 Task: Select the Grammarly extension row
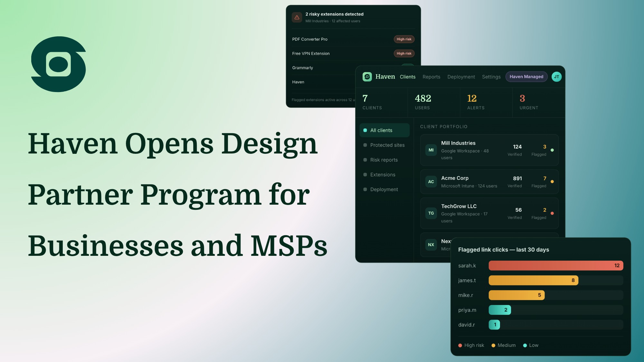[x=323, y=68]
